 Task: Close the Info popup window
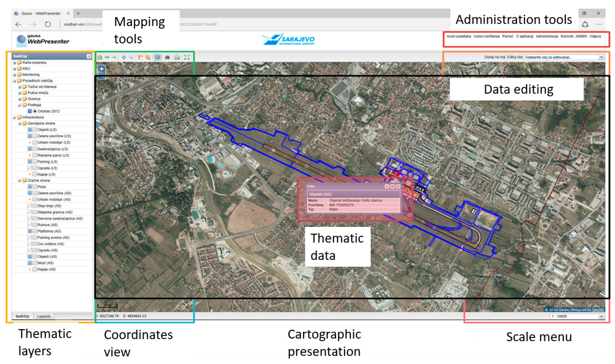coord(398,187)
